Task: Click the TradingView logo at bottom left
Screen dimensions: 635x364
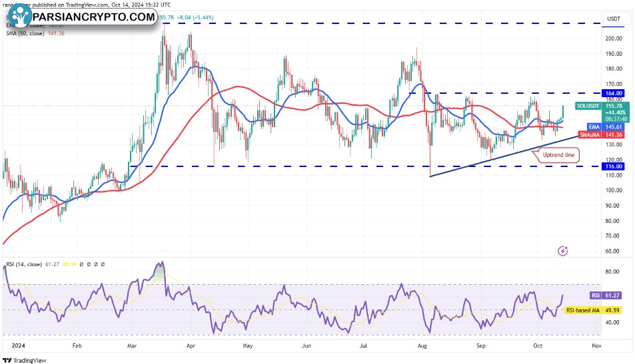Action: pyautogui.click(x=25, y=360)
